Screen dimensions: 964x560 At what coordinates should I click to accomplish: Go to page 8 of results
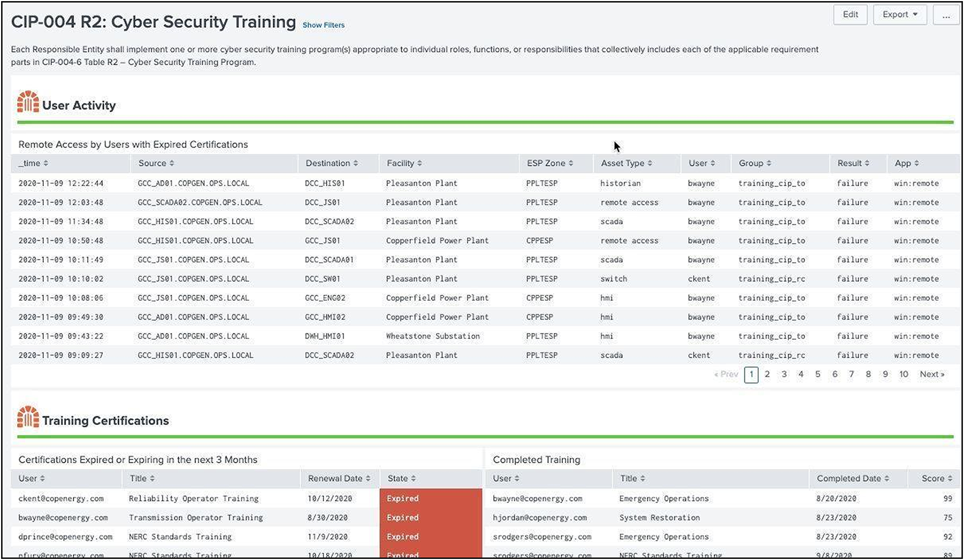(868, 374)
